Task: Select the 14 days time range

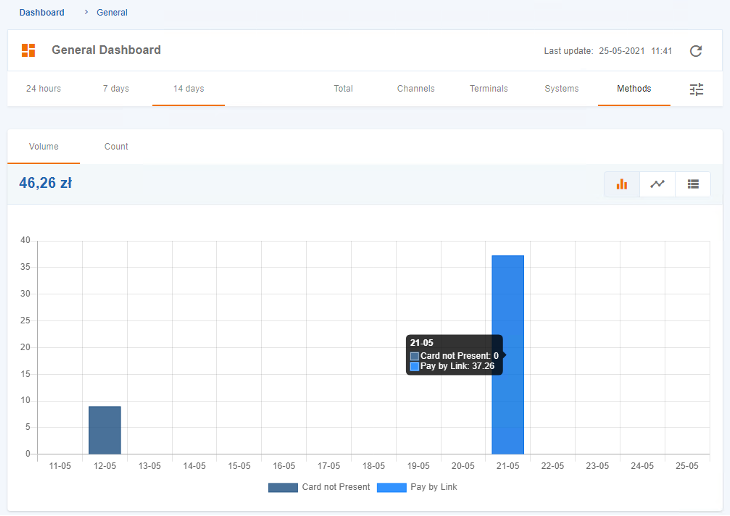Action: 188,89
